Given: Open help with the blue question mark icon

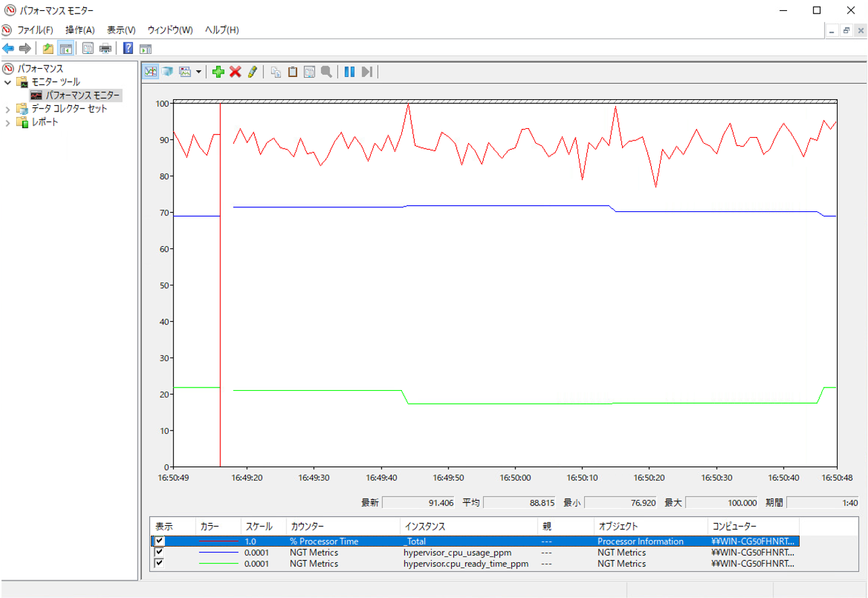Looking at the screenshot, I should (128, 49).
